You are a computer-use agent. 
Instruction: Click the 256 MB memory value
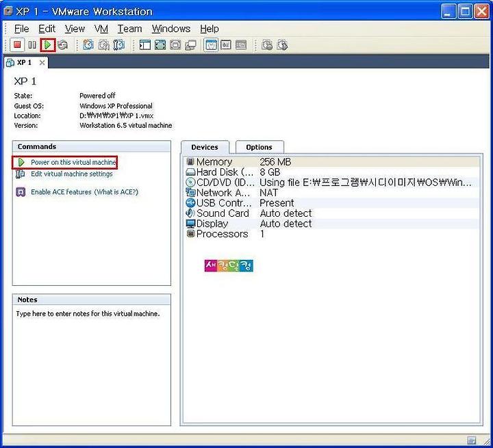(275, 162)
